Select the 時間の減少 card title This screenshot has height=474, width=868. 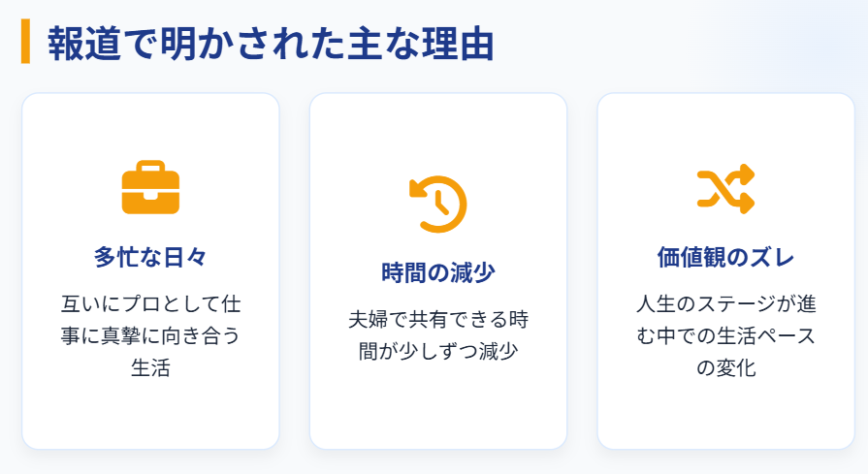point(438,272)
